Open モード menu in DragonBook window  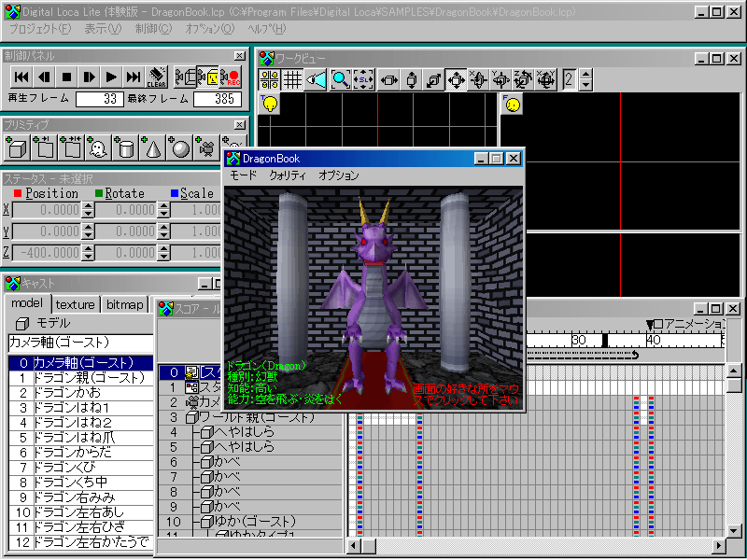click(x=243, y=175)
